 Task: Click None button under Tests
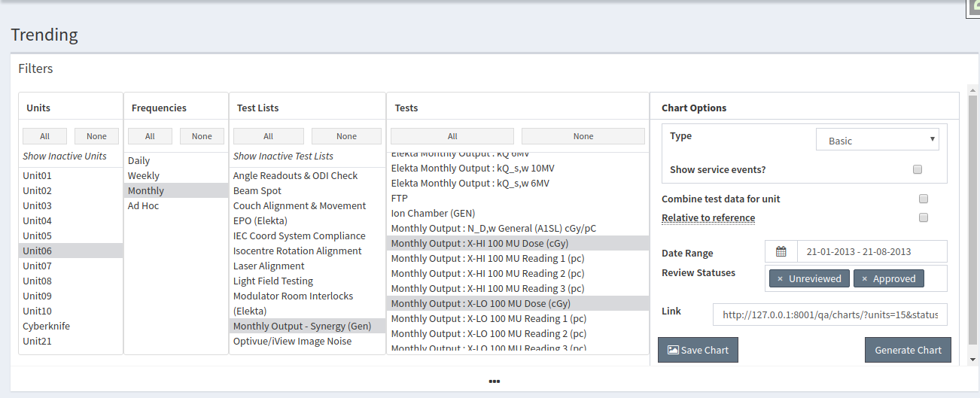583,136
